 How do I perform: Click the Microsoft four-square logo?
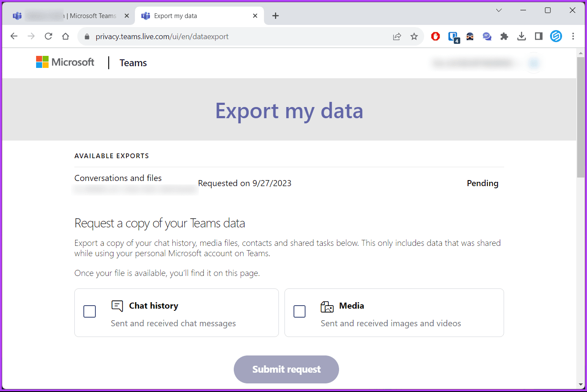click(x=42, y=62)
